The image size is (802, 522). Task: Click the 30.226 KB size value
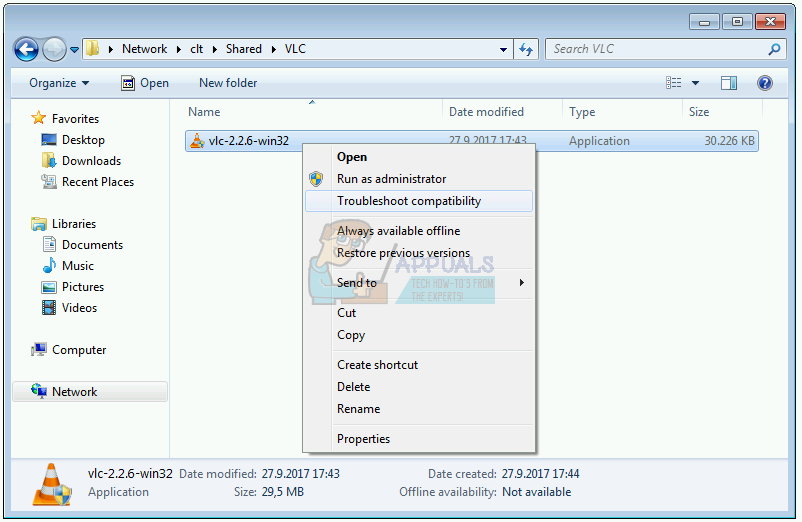click(729, 141)
